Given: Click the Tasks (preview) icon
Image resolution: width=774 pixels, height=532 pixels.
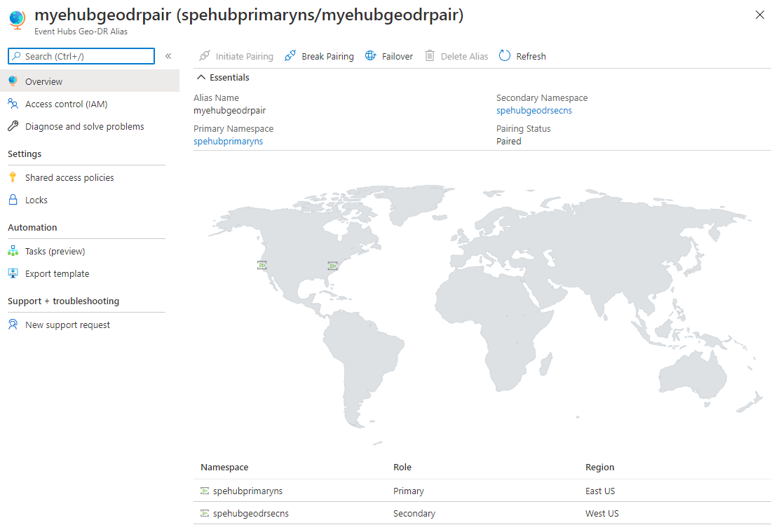Looking at the screenshot, I should (x=13, y=251).
